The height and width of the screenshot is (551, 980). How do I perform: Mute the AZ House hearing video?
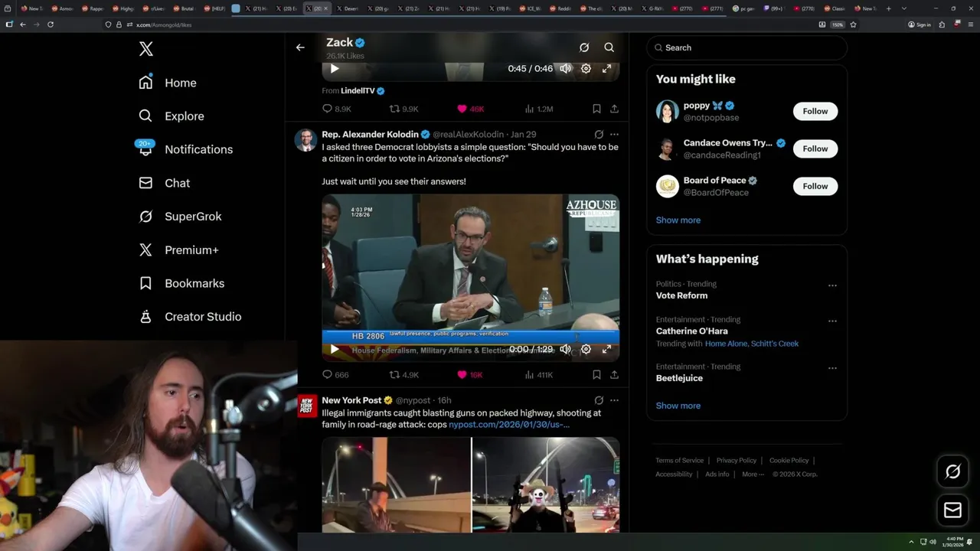[x=565, y=350]
